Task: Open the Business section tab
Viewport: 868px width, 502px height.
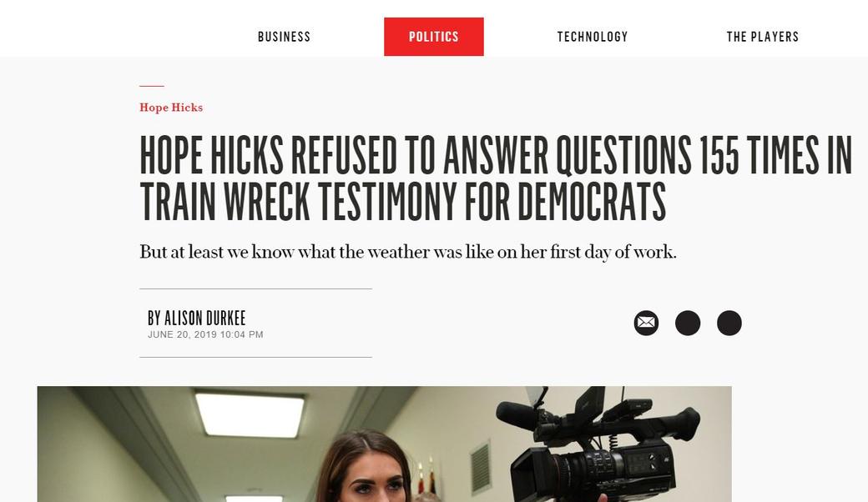Action: coord(284,37)
